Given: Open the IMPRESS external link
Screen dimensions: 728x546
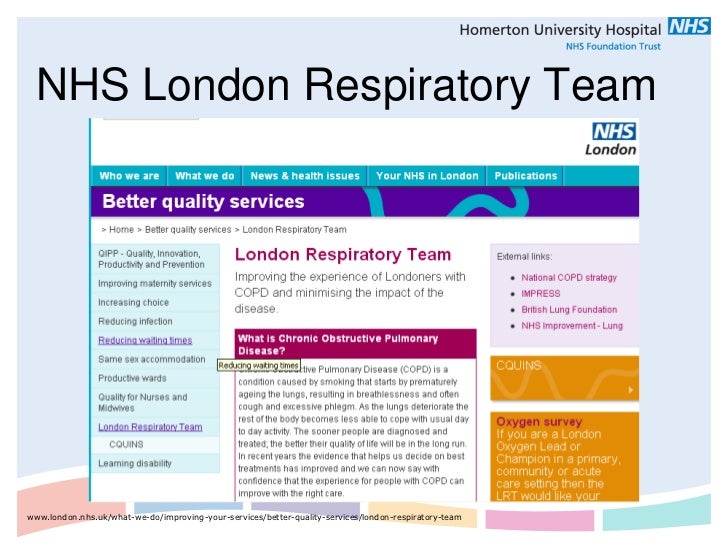Looking at the screenshot, I should point(541,294).
